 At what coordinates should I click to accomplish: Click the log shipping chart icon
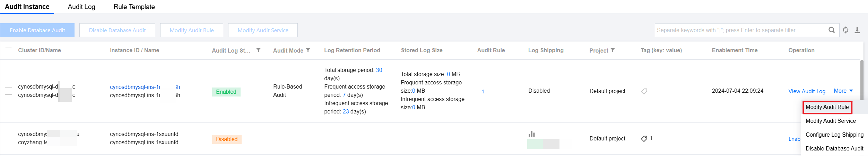click(532, 134)
